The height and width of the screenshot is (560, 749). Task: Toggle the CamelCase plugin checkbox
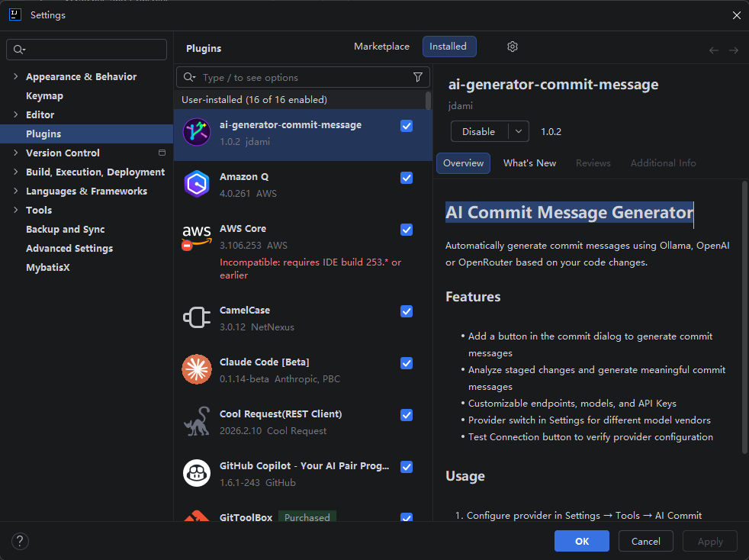[407, 311]
